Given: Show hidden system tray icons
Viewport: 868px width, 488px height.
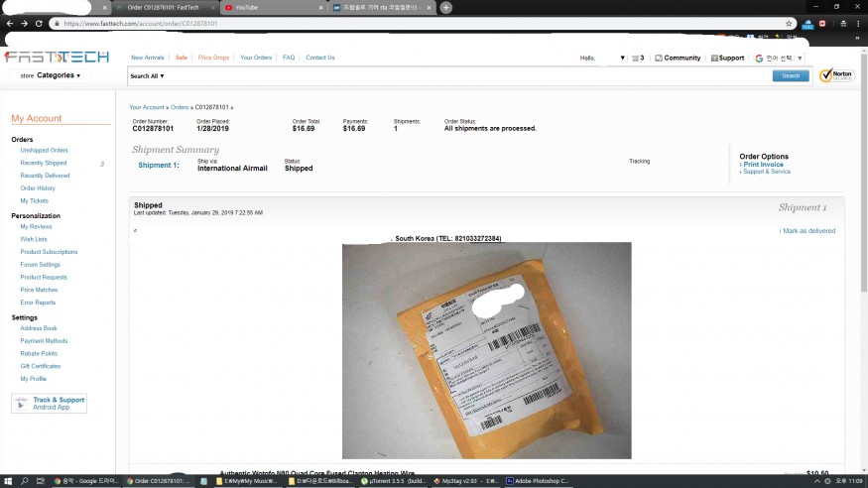Looking at the screenshot, I should coord(816,481).
